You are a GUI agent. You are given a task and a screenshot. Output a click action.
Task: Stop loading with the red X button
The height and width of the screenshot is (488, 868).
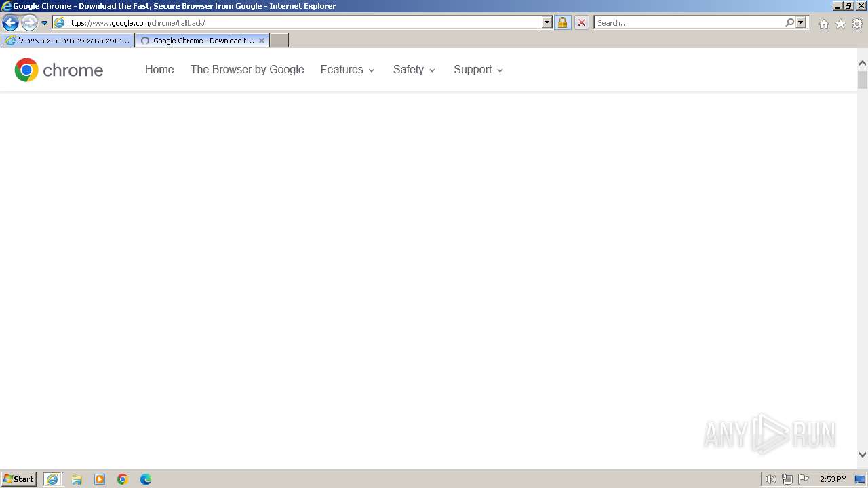pyautogui.click(x=581, y=23)
